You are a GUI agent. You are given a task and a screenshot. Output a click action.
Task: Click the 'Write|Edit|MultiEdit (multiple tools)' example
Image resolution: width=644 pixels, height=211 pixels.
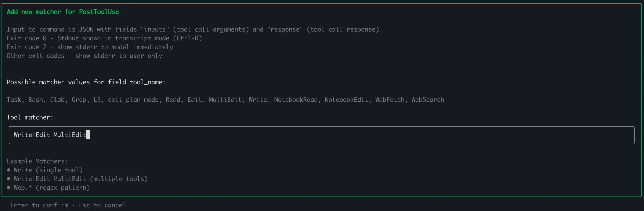click(x=81, y=179)
